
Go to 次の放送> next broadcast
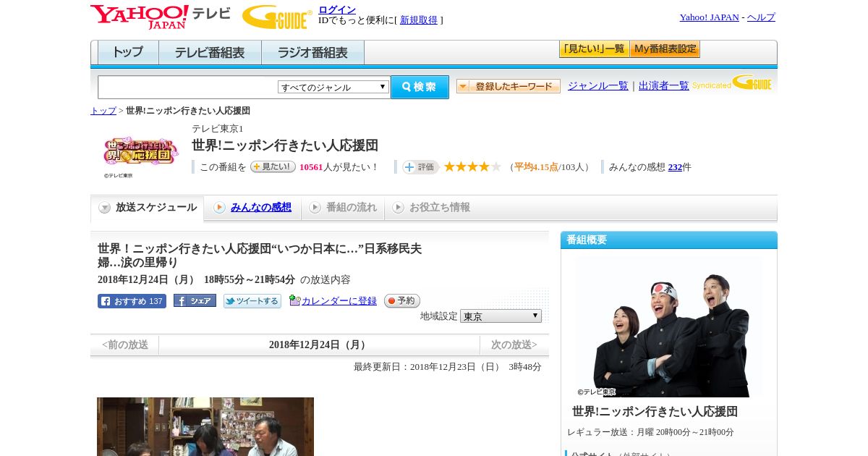(514, 345)
